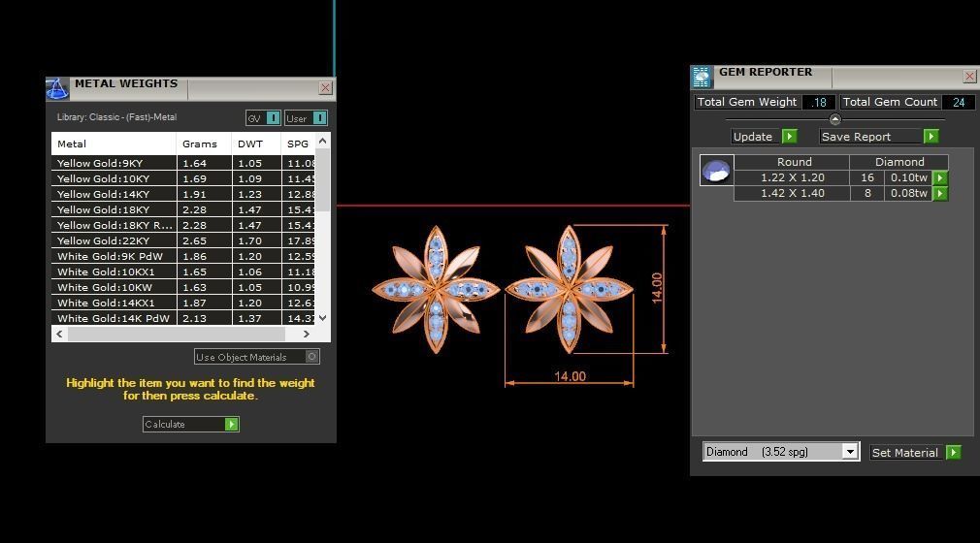Screen dimensions: 980x543
Task: Select the White Gold:10KW row
Action: coord(183,287)
